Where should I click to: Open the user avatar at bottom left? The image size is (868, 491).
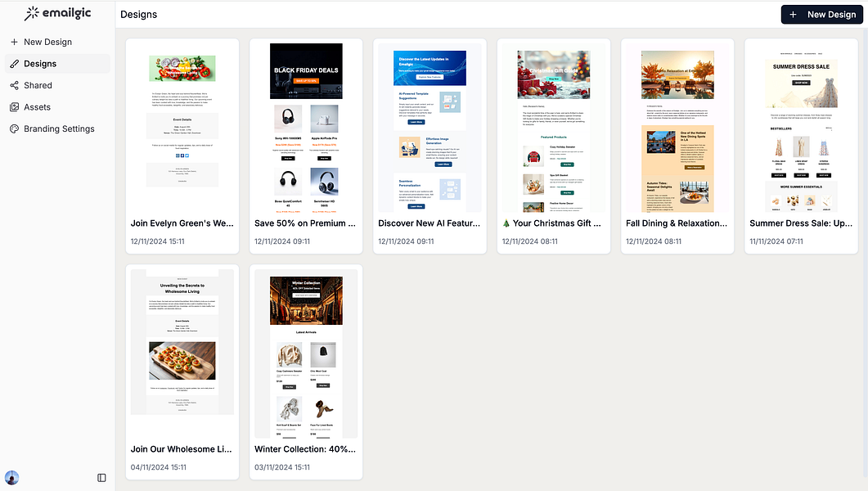11,477
